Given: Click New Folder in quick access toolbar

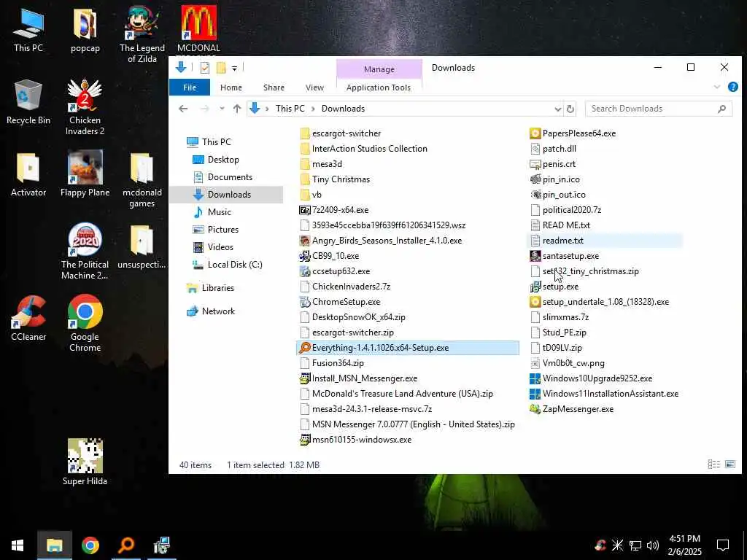Looking at the screenshot, I should [x=221, y=68].
